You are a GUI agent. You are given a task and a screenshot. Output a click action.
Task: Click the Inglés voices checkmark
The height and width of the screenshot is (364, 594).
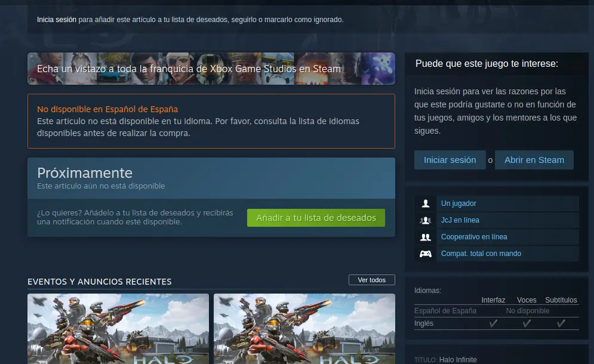tap(527, 323)
